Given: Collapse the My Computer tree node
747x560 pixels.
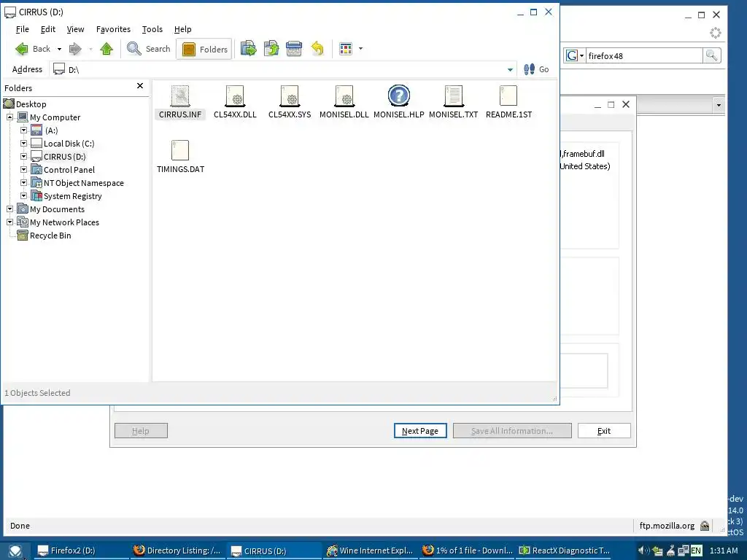Looking at the screenshot, I should pos(9,117).
